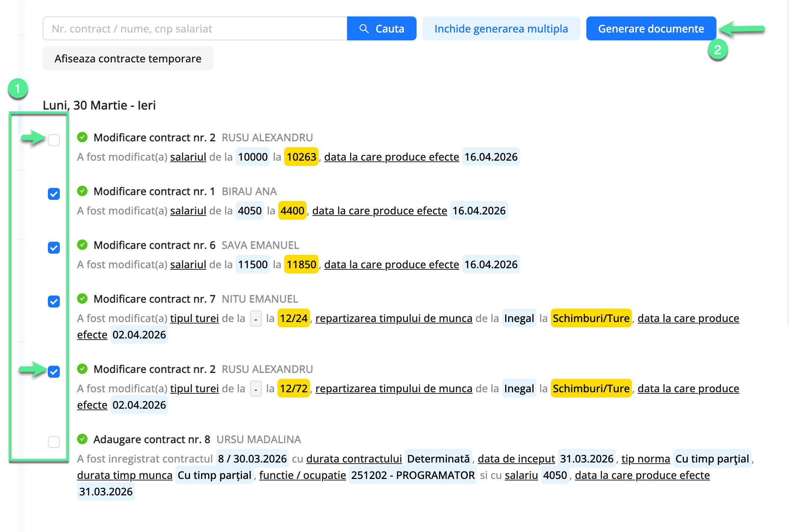
Task: Check the first RUSU ALEXANDRU salary checkbox
Action: pyautogui.click(x=54, y=140)
